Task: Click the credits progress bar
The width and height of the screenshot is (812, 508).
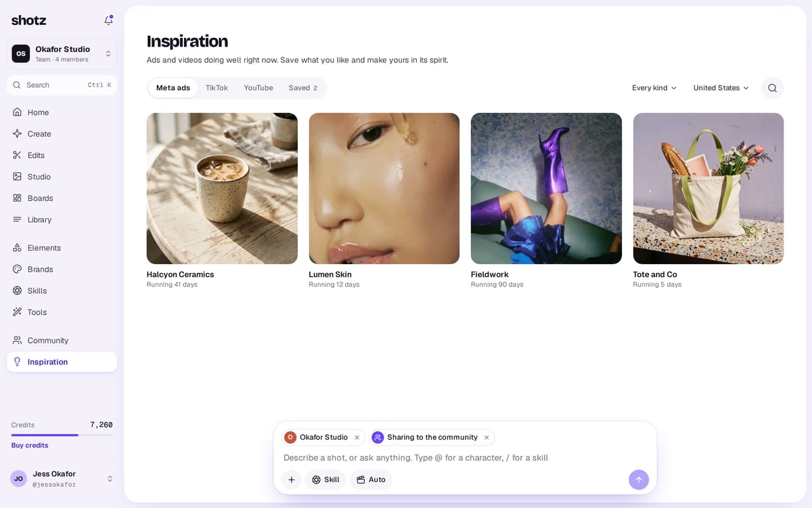Action: point(62,435)
